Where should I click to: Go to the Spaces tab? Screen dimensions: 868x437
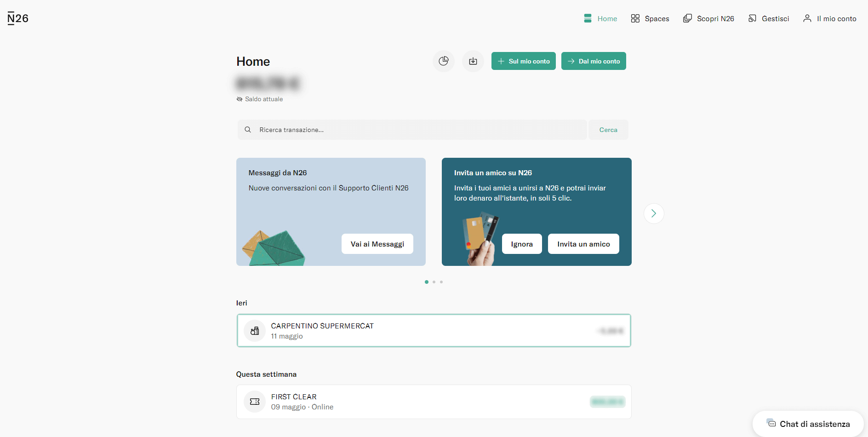[650, 18]
